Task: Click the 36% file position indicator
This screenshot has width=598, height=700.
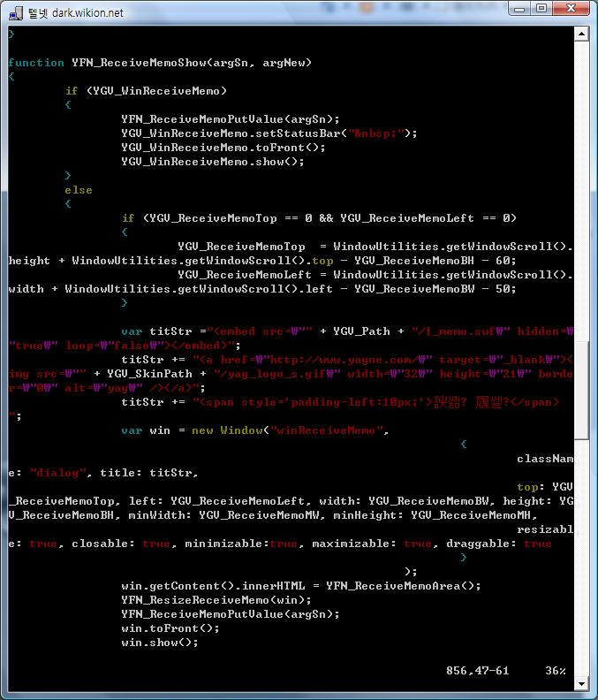Action: point(555,671)
